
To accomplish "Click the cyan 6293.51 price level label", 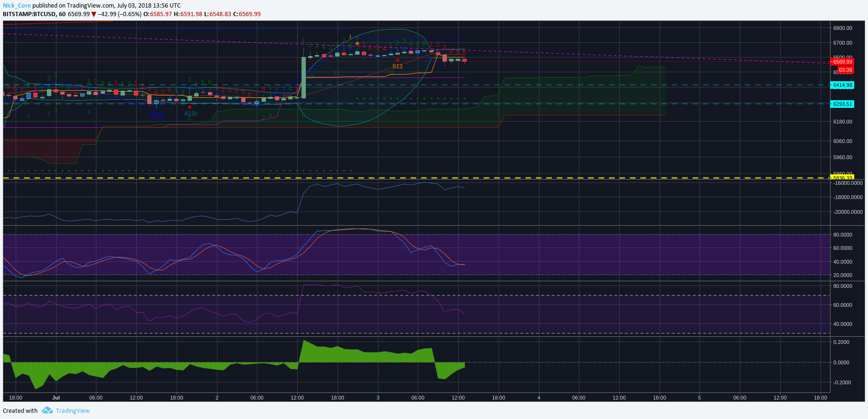I will [842, 104].
